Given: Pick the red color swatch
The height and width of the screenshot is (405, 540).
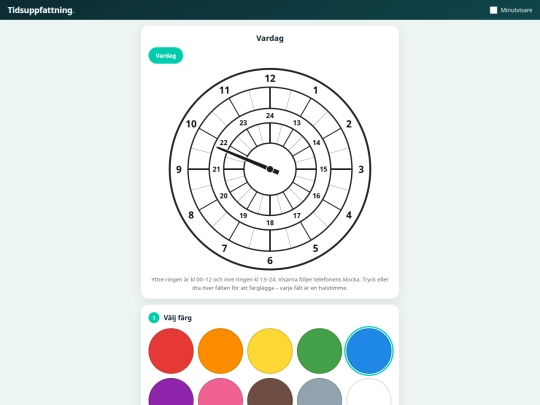Looking at the screenshot, I should pos(171,351).
